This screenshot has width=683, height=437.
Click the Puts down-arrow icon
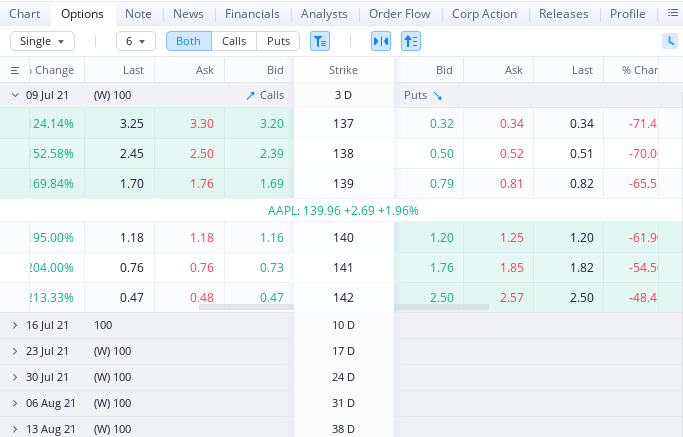(x=437, y=95)
